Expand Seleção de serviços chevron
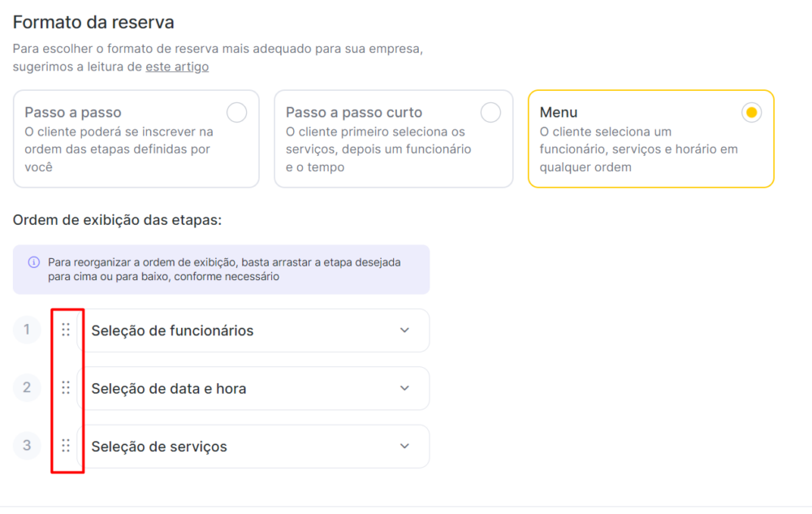Viewport: 812px width, 514px height. tap(404, 446)
